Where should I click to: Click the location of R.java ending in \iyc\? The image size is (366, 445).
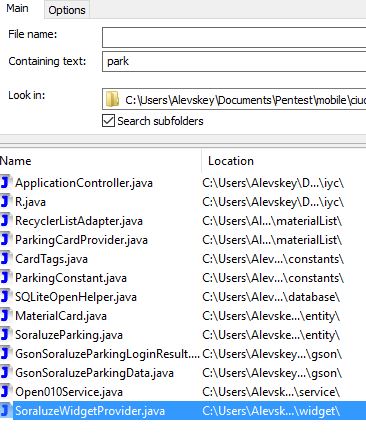273,202
